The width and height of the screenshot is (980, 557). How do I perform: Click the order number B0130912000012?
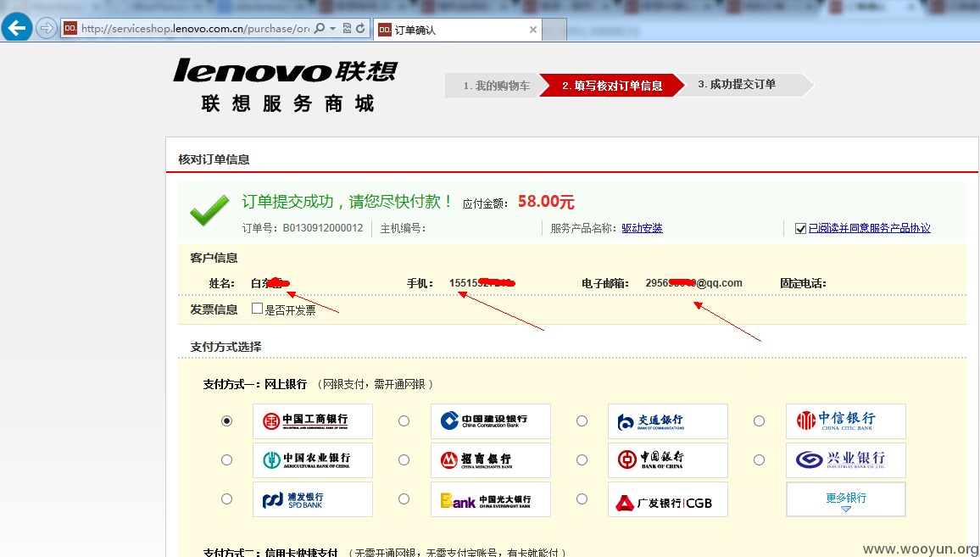point(322,228)
